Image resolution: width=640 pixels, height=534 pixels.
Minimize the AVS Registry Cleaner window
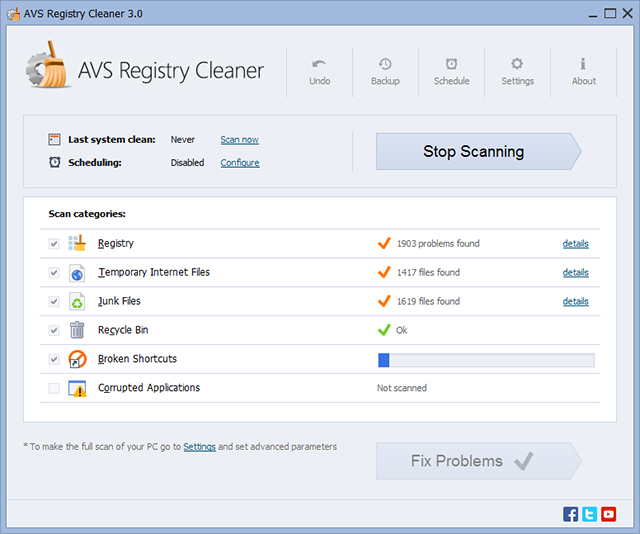(593, 14)
